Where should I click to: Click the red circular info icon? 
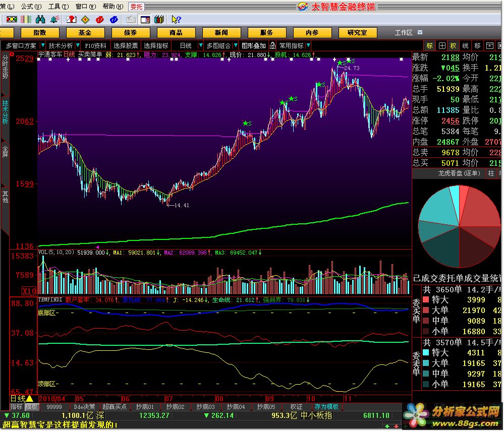click(100, 20)
